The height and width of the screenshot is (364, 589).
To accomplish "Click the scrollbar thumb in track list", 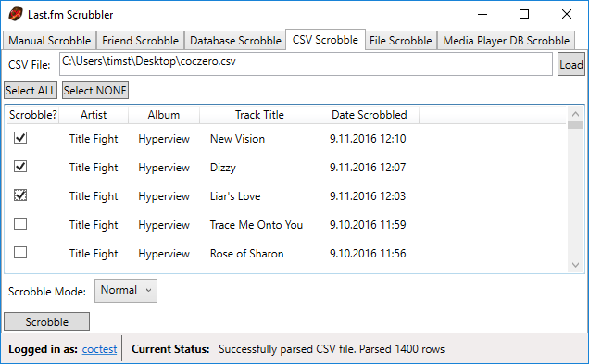I will 575,125.
